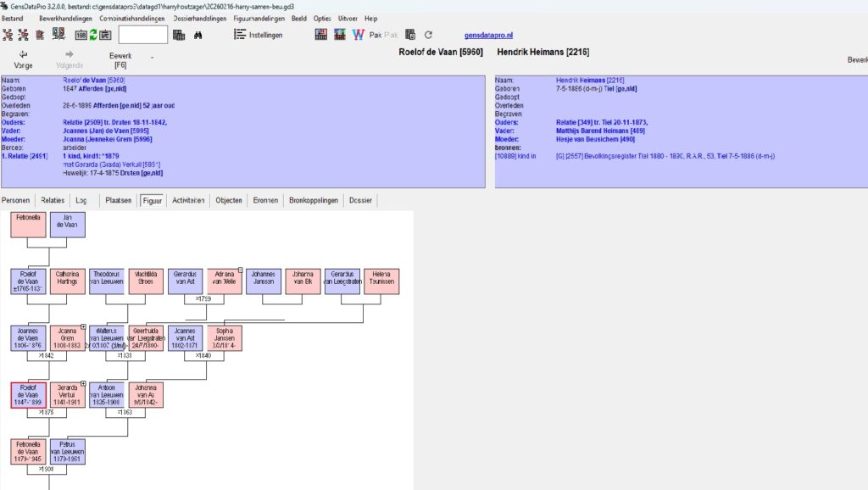Click the list icon right of the green arrows
868x490 pixels.
105,35
